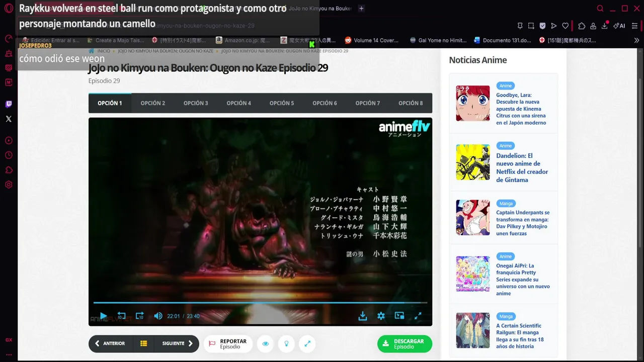Open the AI assistant button
Screen dimensions: 644x362
(619, 26)
